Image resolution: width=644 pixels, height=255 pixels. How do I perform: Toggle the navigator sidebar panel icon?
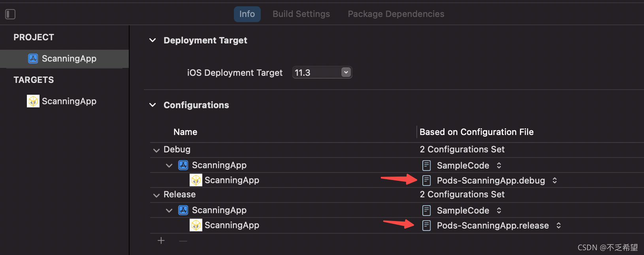point(10,14)
